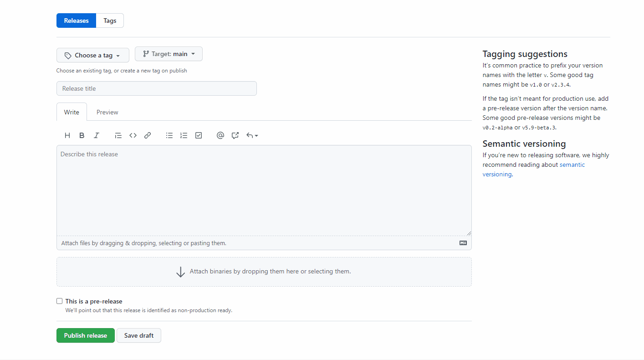This screenshot has height=360, width=644.
Task: Toggle Italic formatting
Action: (x=96, y=135)
